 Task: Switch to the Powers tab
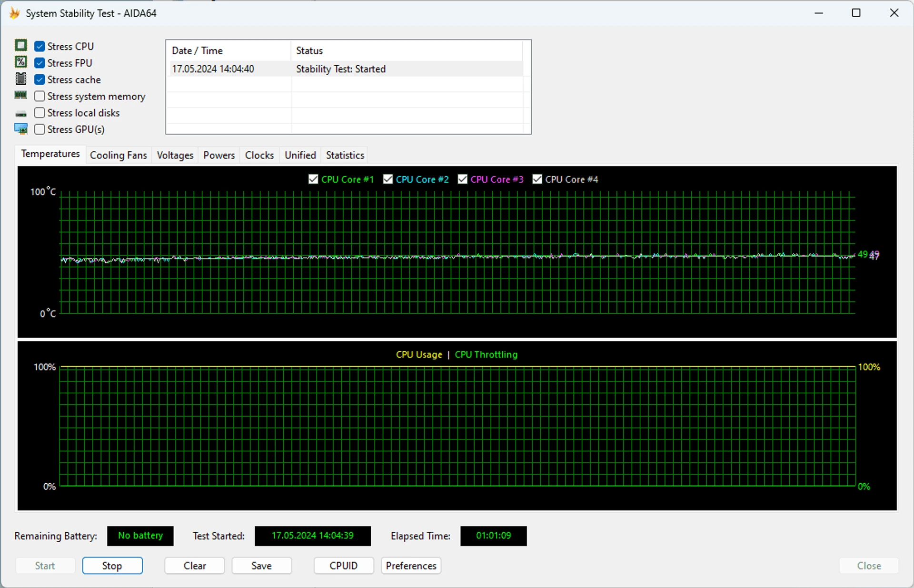tap(219, 155)
